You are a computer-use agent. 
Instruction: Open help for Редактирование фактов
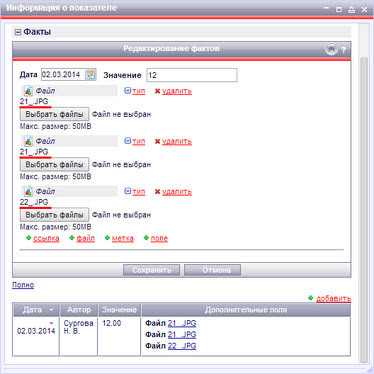343,50
